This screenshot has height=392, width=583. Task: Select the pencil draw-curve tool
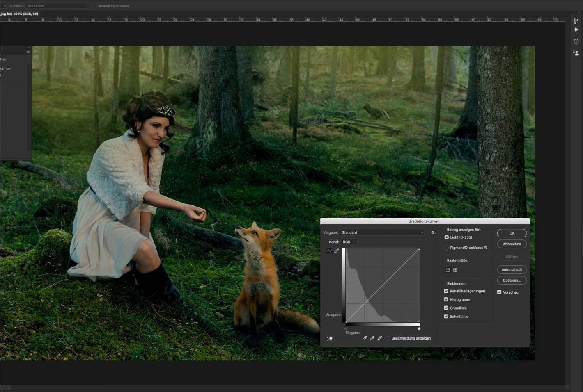(x=337, y=251)
